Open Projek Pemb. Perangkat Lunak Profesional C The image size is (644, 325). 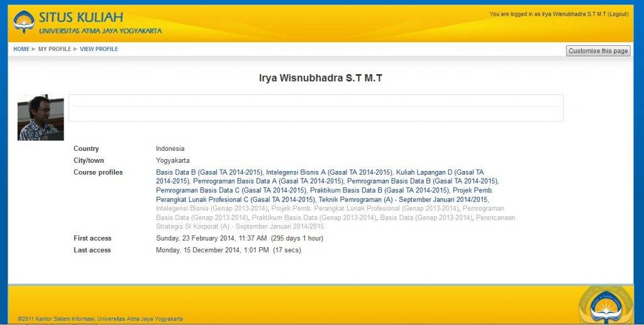coord(234,199)
